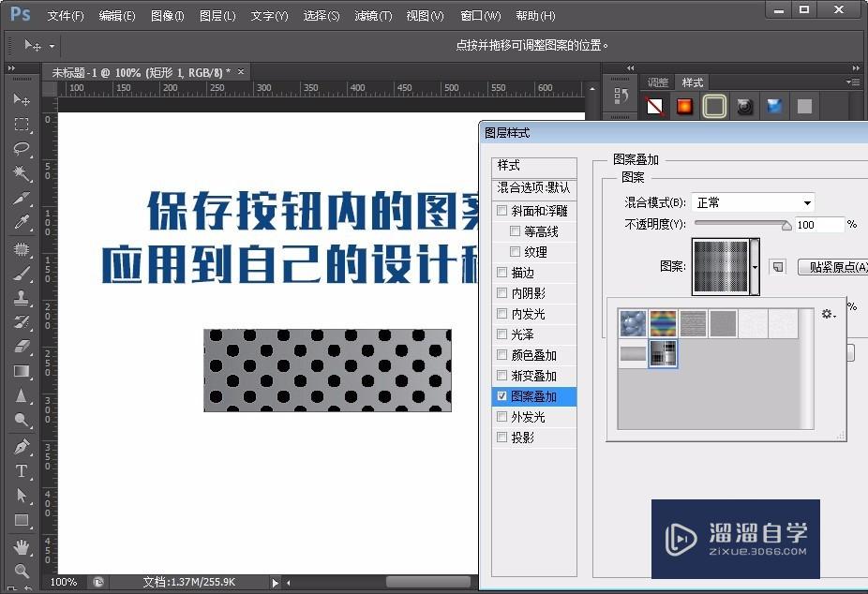Expand the toolbox double-arrow
The height and width of the screenshot is (594, 868).
[x=11, y=68]
